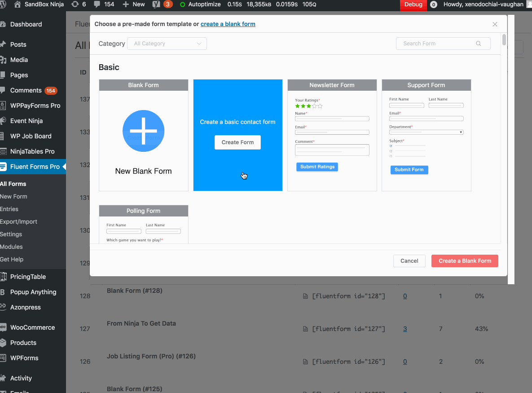Click the NinjaTables Pro sidebar icon
532x393 pixels.
[6, 151]
